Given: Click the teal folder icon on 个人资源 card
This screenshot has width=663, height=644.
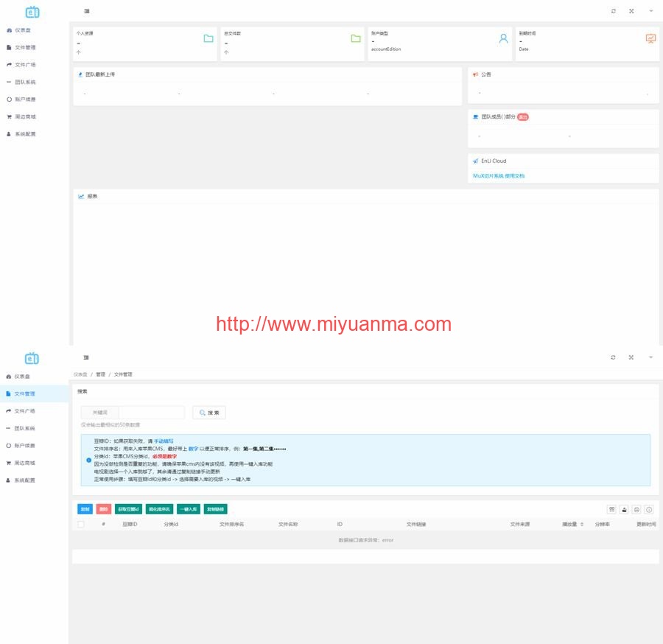Looking at the screenshot, I should pos(208,38).
